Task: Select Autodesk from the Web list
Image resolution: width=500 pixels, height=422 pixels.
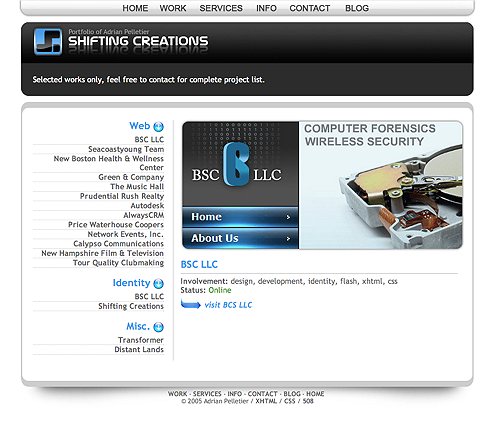Action: 147,206
